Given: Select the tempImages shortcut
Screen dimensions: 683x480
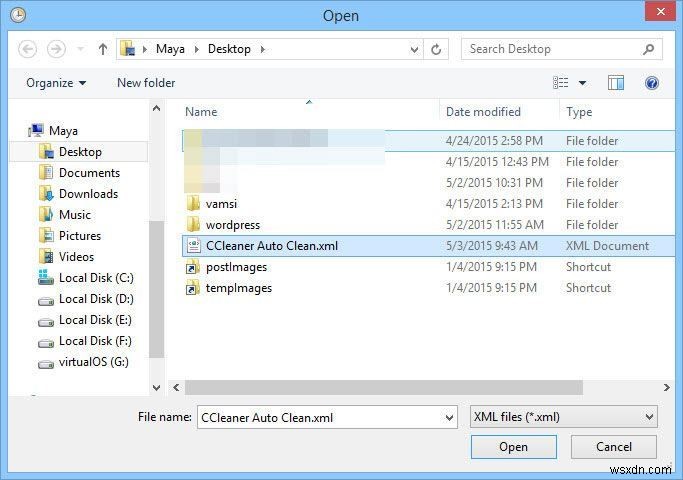Looking at the screenshot, I should click(x=239, y=288).
